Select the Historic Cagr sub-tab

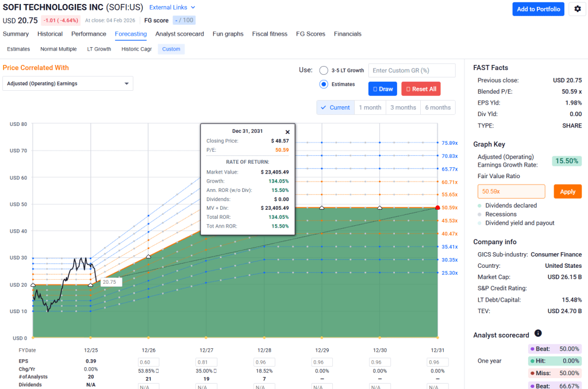point(136,49)
